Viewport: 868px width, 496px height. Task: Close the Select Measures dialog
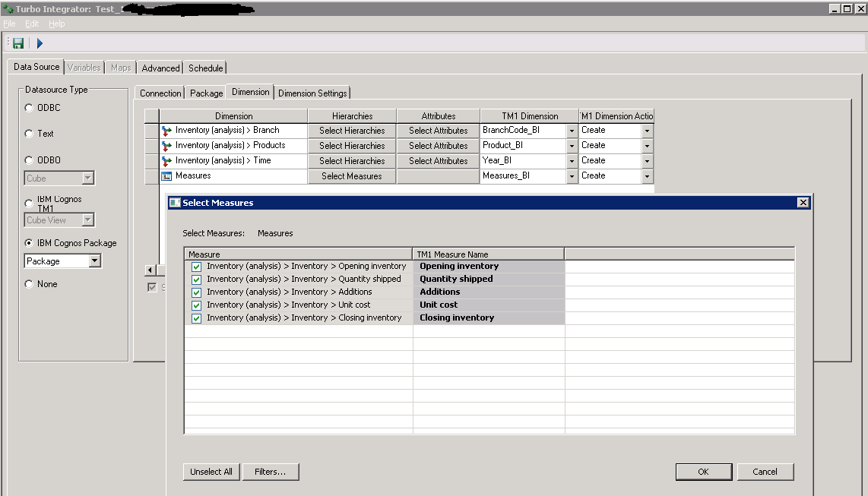click(803, 203)
